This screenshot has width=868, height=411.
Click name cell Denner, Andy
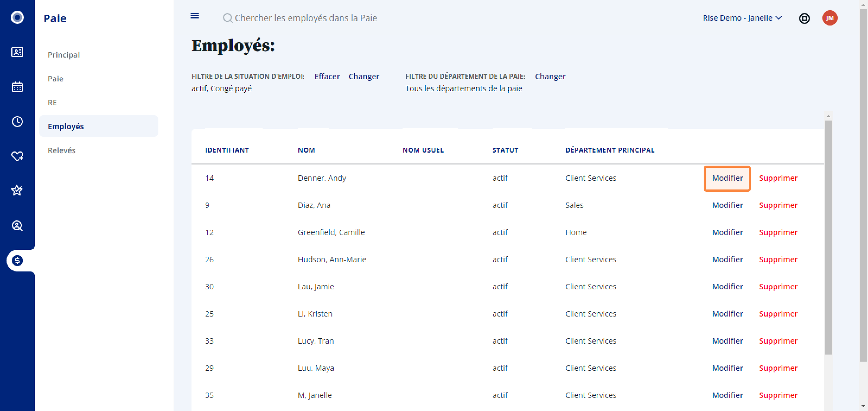pyautogui.click(x=322, y=178)
